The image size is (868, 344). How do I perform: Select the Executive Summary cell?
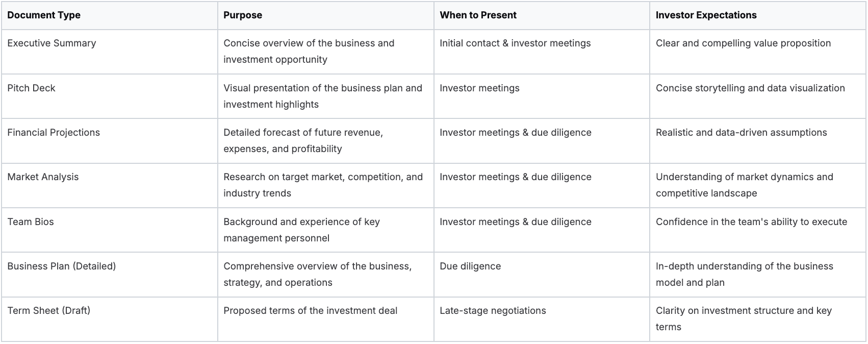coord(52,43)
